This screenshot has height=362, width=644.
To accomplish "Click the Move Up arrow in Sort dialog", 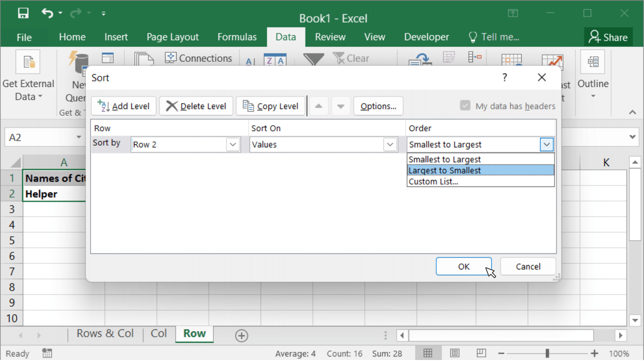I will [318, 106].
